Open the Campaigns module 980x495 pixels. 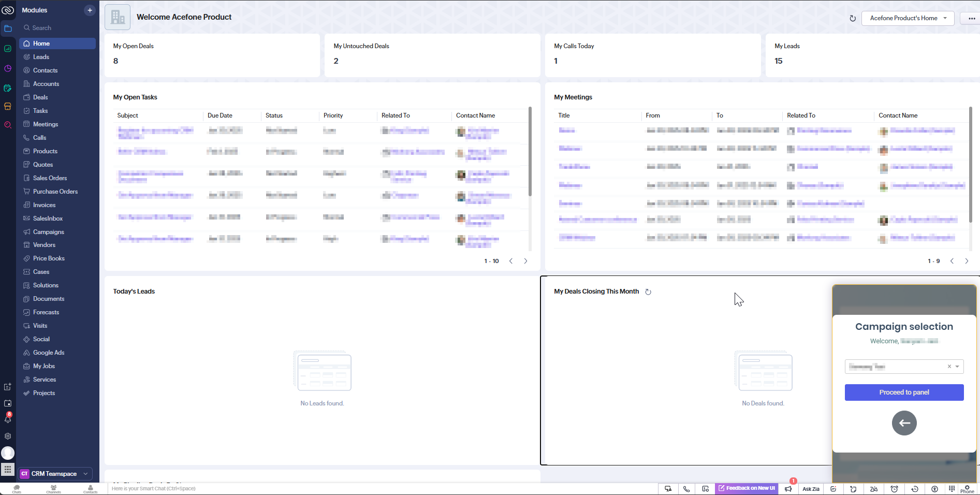click(57, 232)
